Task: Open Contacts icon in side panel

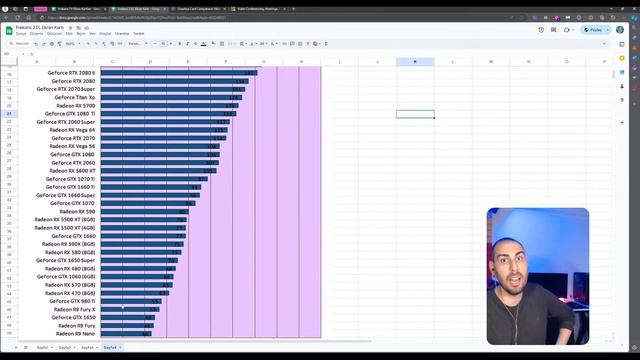Action: (x=622, y=86)
